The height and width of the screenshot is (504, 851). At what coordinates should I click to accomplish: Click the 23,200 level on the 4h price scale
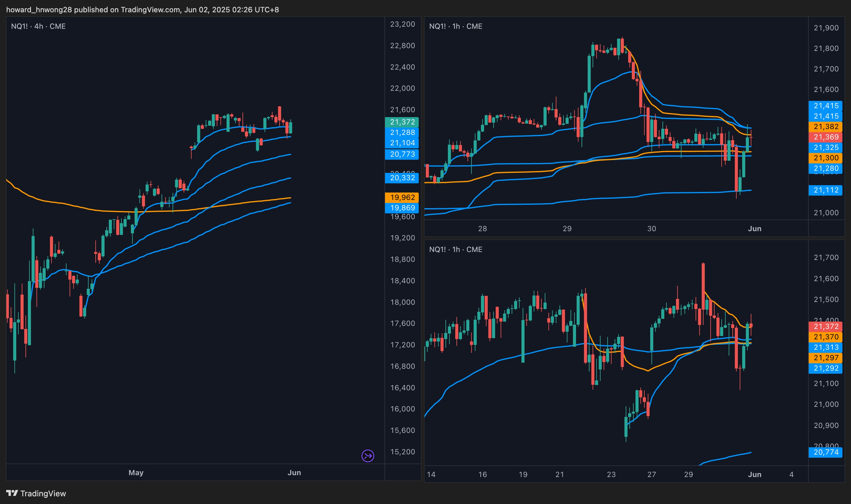[402, 24]
